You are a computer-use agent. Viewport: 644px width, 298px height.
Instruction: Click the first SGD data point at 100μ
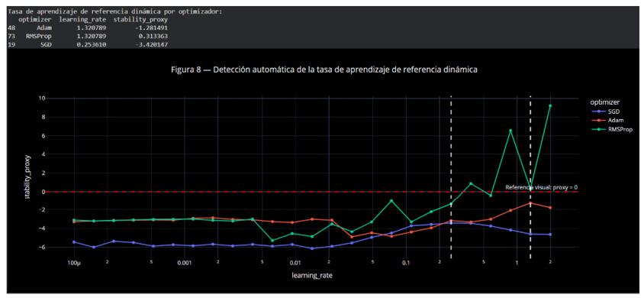pos(74,242)
